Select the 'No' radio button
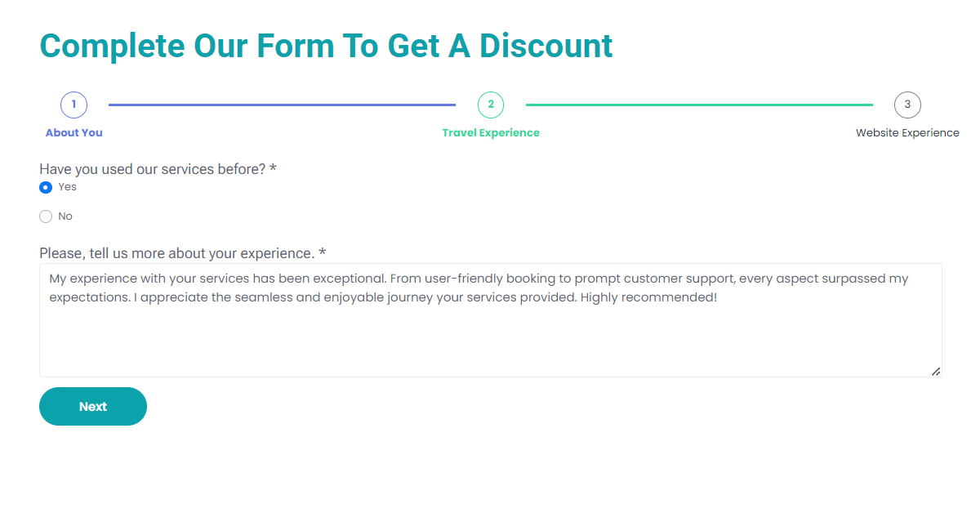This screenshot has width=980, height=513. pos(46,216)
